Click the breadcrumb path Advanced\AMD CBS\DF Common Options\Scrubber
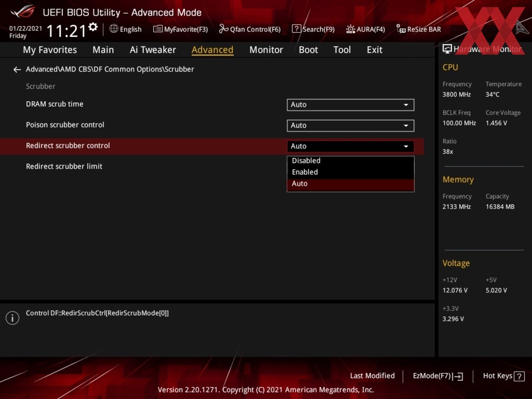Image resolution: width=532 pixels, height=399 pixels. click(110, 69)
